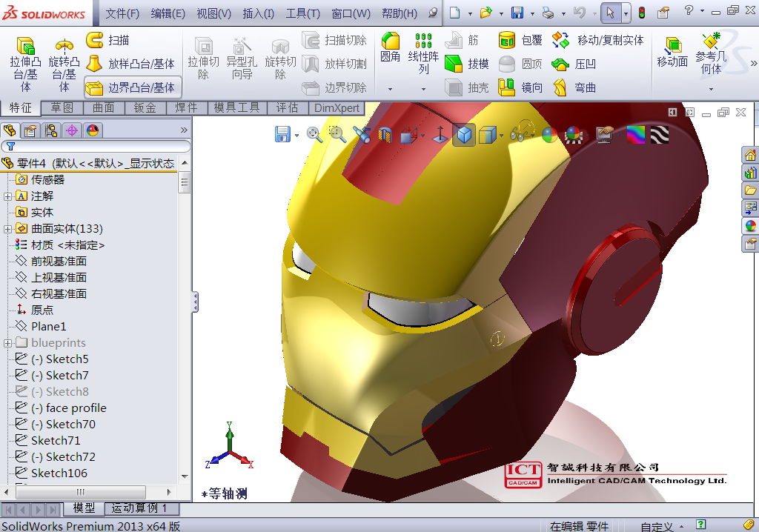
Task: Open the Save button dropdown arrow in top toolbar
Action: (532, 13)
